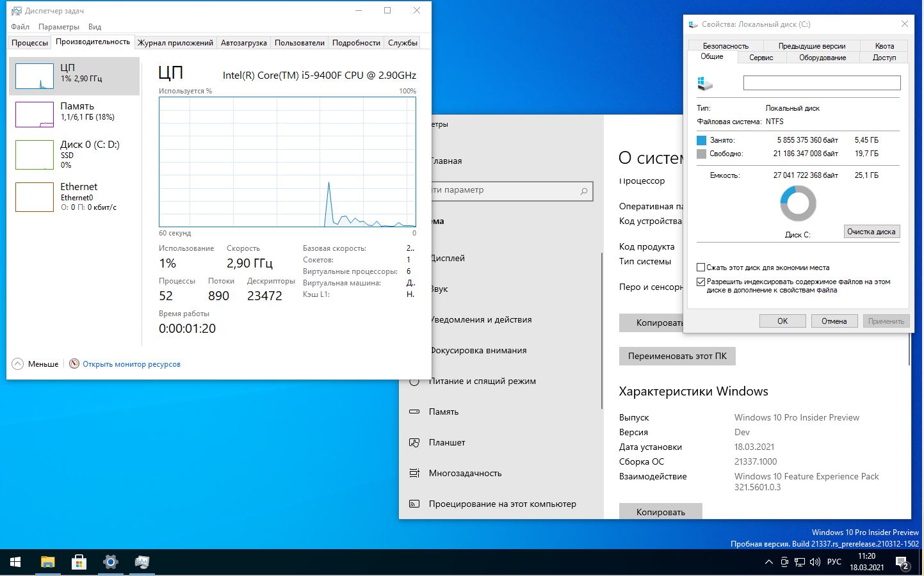Viewport: 924px width, 576px height.
Task: Open the Вид menu in Task Manager
Action: coord(95,27)
